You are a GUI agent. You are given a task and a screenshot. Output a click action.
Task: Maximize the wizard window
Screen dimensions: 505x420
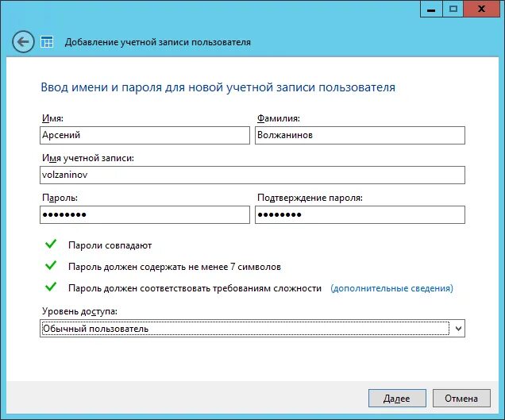(453, 9)
